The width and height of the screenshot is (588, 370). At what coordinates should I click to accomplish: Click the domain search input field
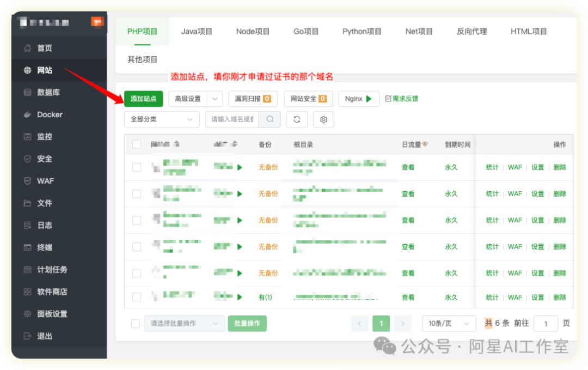click(x=232, y=119)
